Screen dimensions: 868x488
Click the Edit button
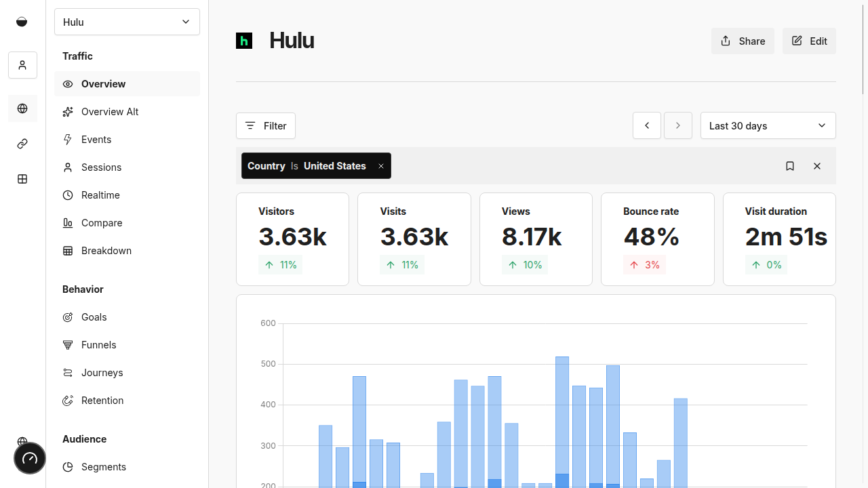pos(809,41)
